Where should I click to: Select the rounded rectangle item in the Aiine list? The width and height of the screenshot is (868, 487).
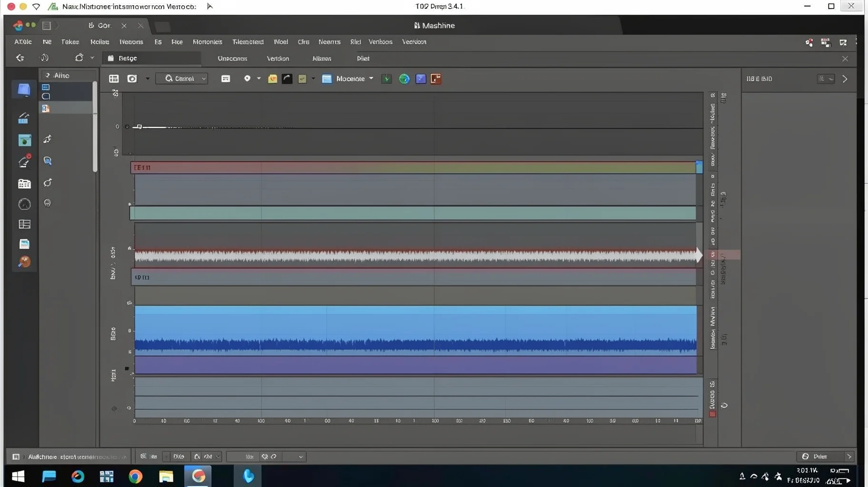pyautogui.click(x=46, y=97)
